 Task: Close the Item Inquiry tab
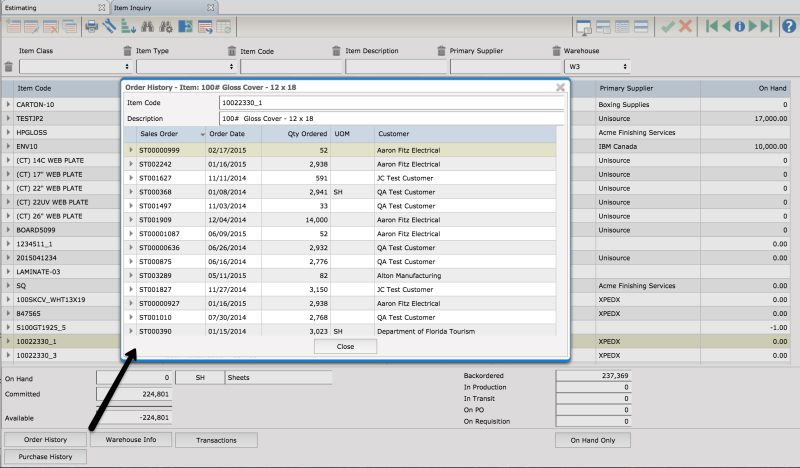coord(210,8)
